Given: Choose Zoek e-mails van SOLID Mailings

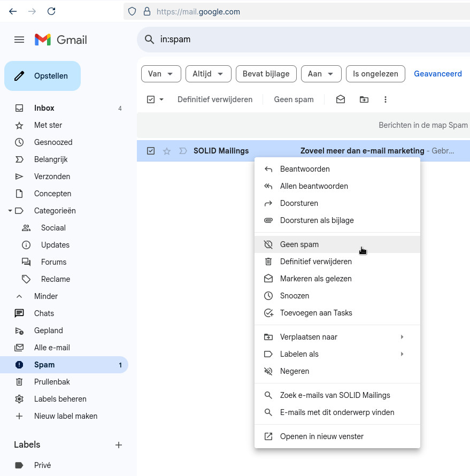Looking at the screenshot, I should pyautogui.click(x=337, y=395).
